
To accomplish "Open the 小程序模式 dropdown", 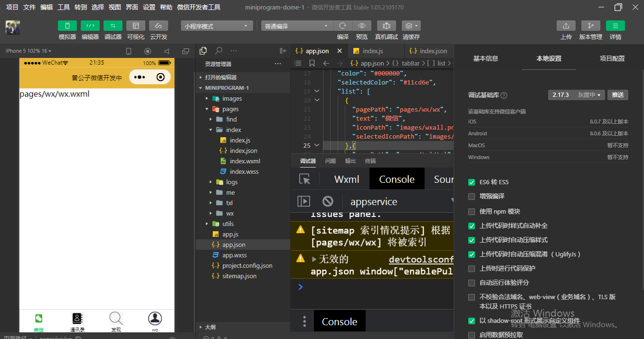I will click(x=217, y=26).
